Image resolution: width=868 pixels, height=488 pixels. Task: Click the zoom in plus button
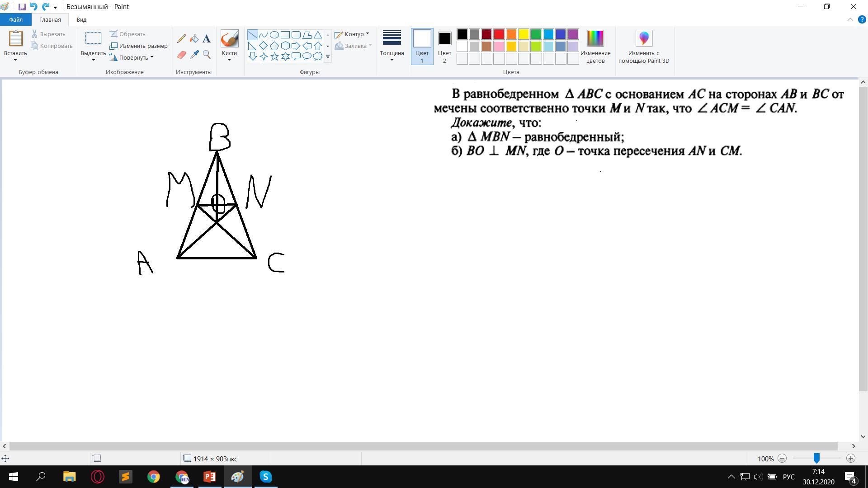(x=850, y=458)
